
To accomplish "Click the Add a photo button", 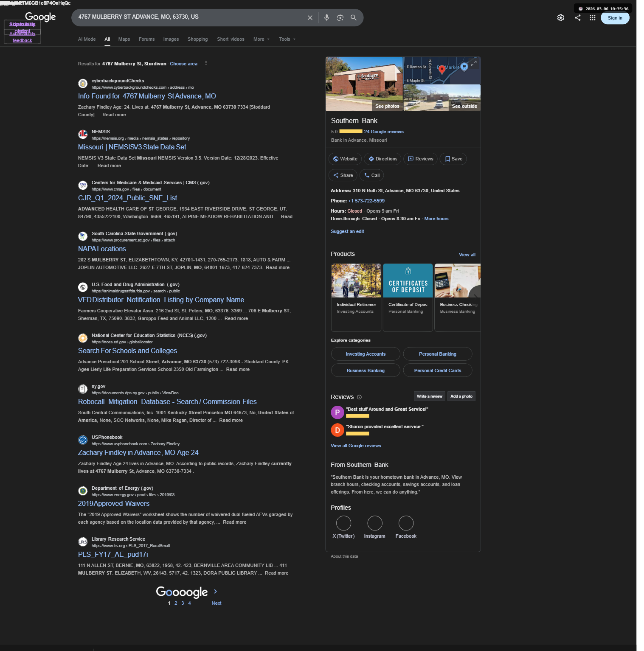I will pyautogui.click(x=461, y=396).
